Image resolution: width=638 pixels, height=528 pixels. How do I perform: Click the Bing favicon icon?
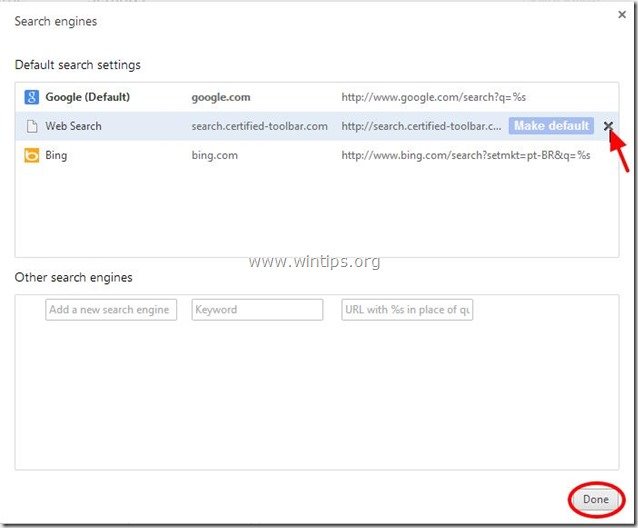tap(32, 155)
